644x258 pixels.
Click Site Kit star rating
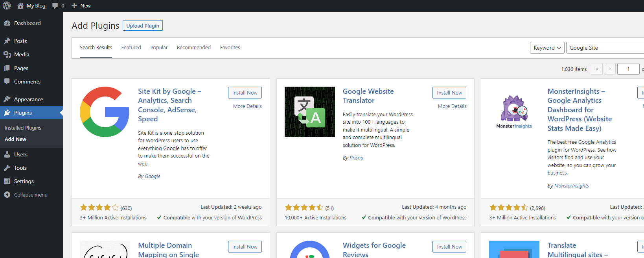click(99, 208)
